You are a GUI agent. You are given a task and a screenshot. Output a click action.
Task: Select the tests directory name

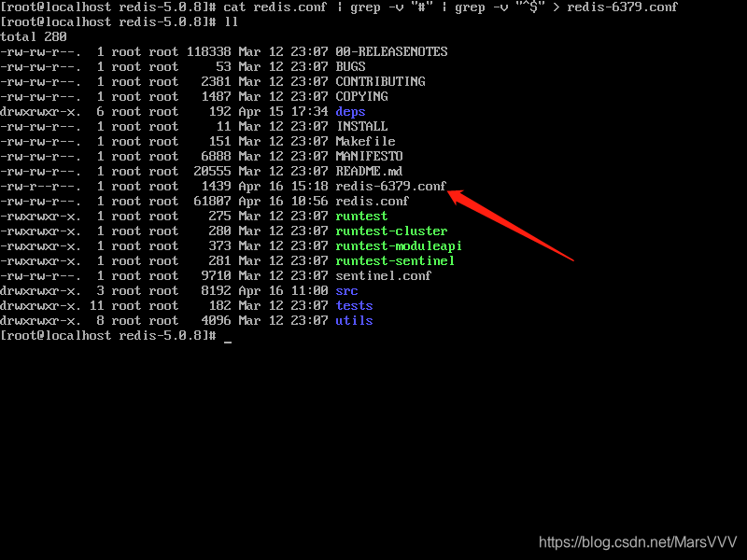(x=354, y=306)
